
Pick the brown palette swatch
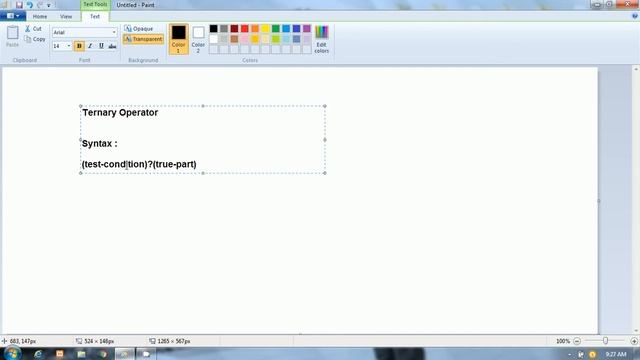pyautogui.click(x=234, y=39)
